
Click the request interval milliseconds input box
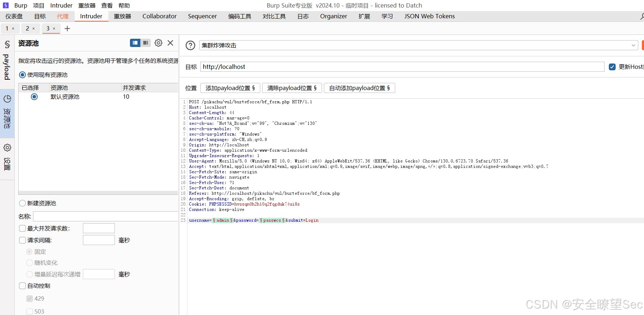99,240
